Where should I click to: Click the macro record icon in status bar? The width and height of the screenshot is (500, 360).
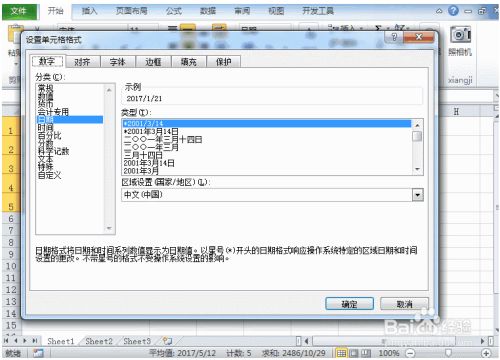click(38, 353)
